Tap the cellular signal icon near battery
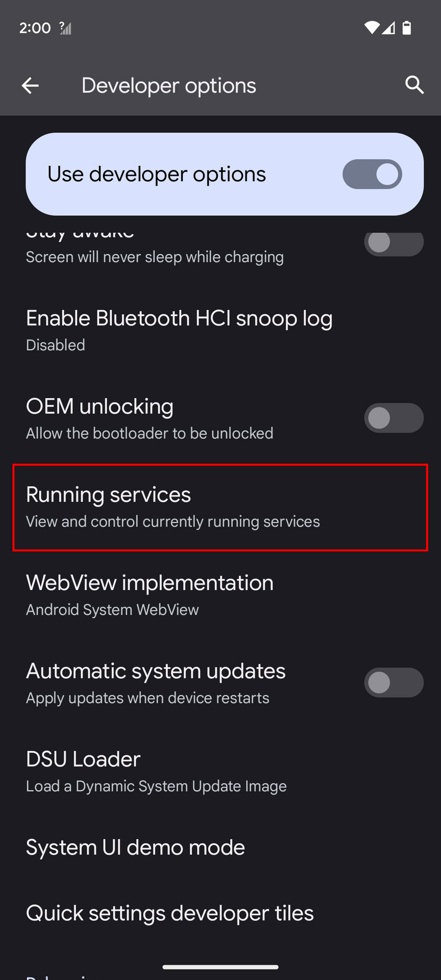The image size is (441, 980). (x=389, y=28)
